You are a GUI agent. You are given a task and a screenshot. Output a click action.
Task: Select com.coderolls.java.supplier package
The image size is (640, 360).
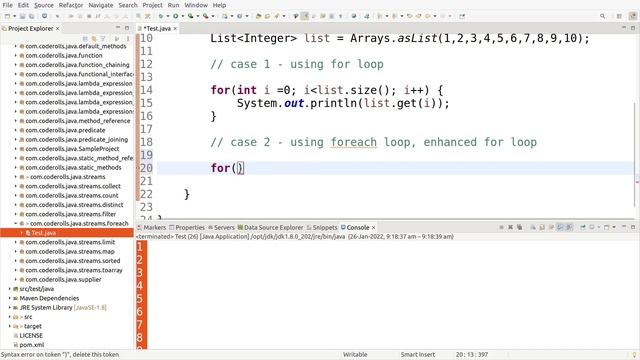(63, 279)
